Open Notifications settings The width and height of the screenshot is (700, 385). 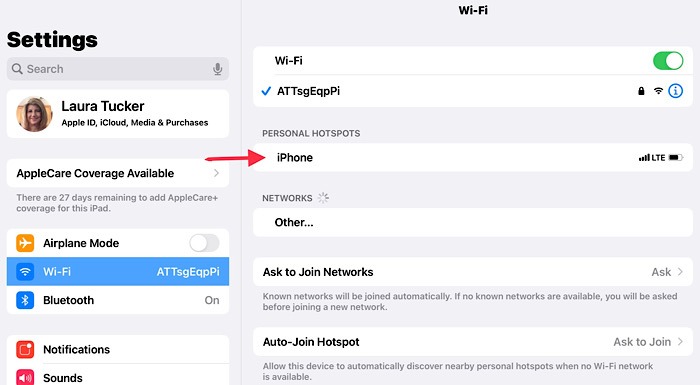(118, 349)
